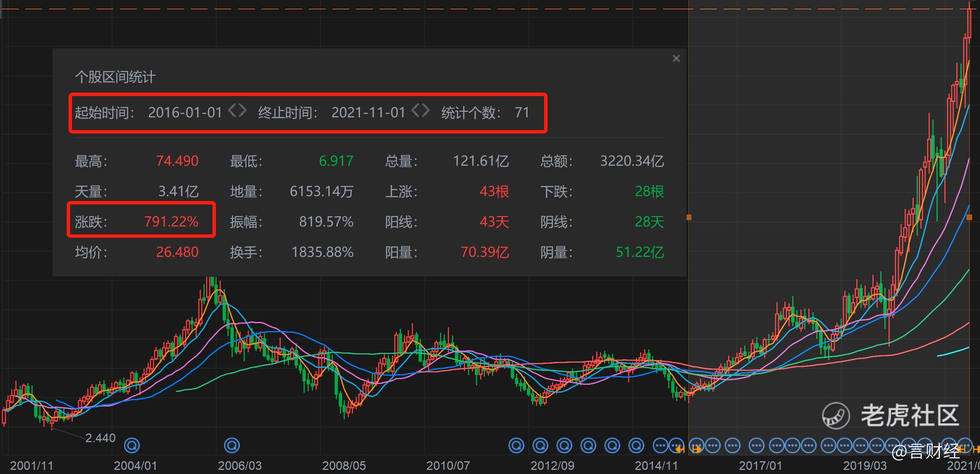Open the ellipsis marker above the 2017/01 label
Screen dimensions: 980x474
[756, 445]
